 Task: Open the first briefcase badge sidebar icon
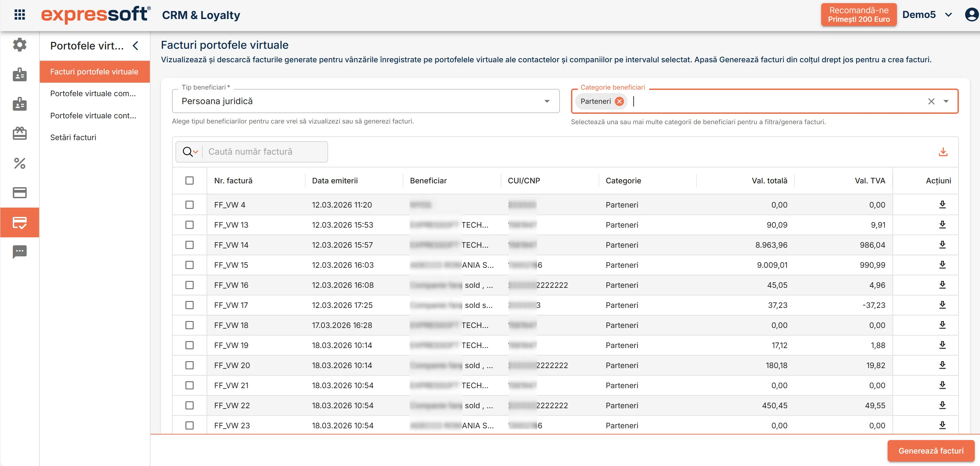[x=19, y=74]
